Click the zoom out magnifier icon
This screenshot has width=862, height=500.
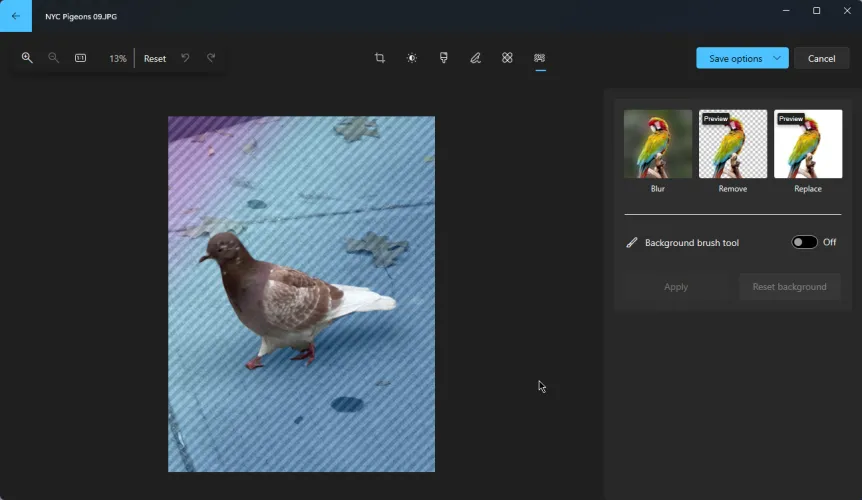tap(54, 58)
